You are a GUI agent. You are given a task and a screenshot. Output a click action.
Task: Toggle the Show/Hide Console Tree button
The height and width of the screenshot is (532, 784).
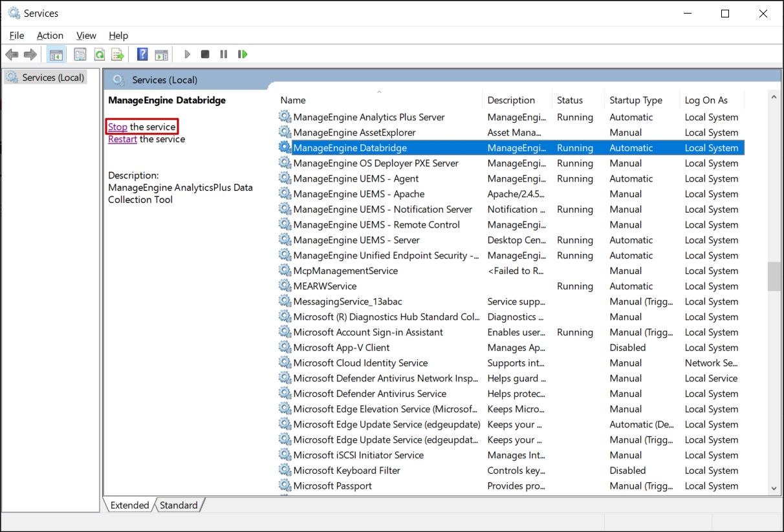[56, 54]
